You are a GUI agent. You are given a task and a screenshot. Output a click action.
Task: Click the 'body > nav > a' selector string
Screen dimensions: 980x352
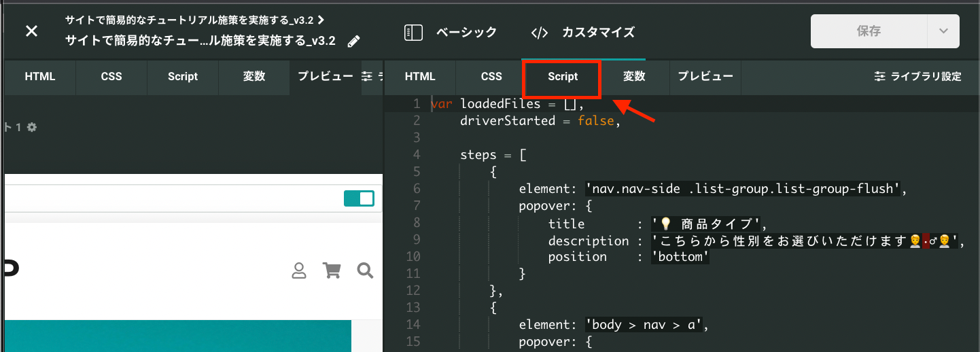[644, 325]
